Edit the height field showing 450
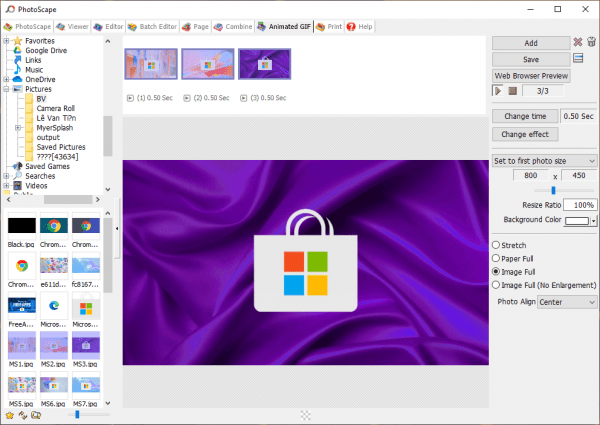Image resolution: width=600 pixels, height=425 pixels. [x=579, y=175]
